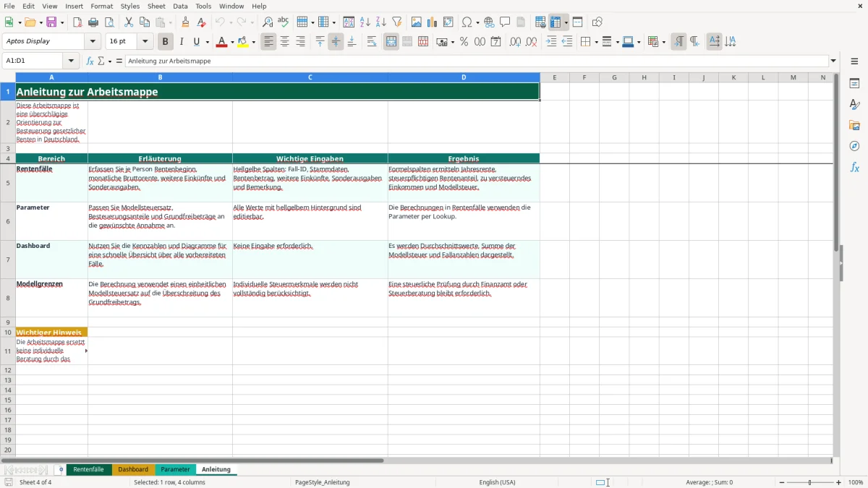This screenshot has width=868, height=488.
Task: Click the Save document icon
Action: coord(51,22)
